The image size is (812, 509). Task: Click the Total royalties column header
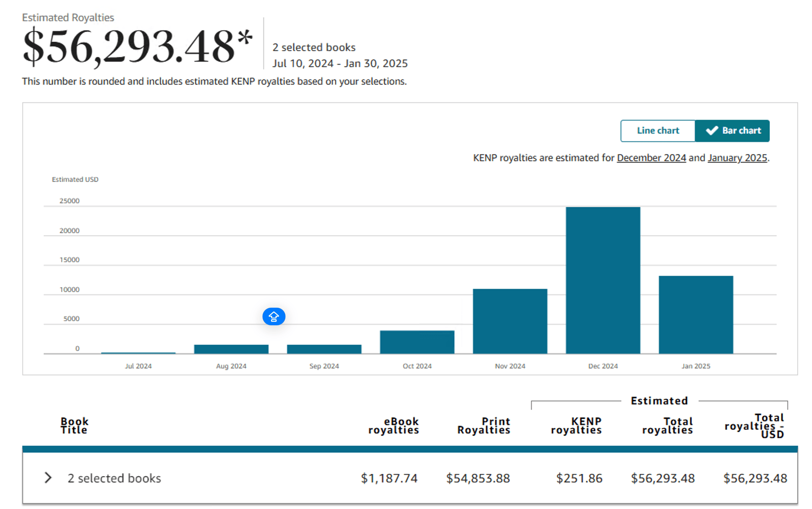[667, 426]
